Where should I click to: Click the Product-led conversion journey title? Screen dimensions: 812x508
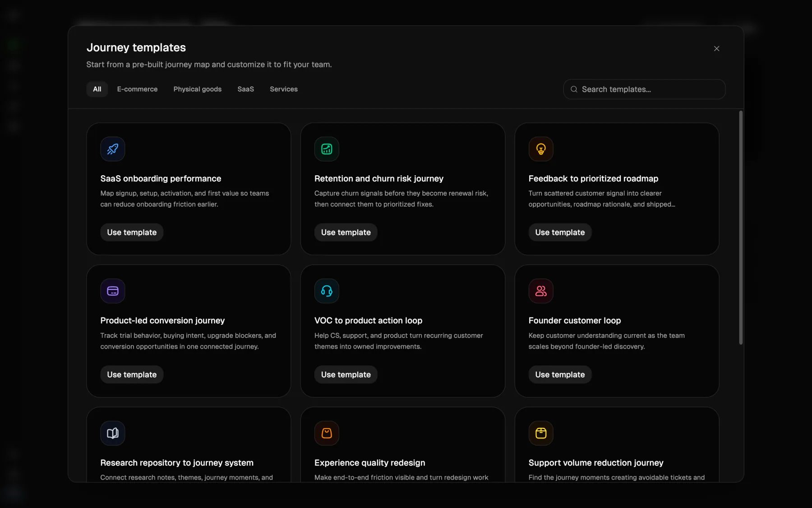point(162,320)
